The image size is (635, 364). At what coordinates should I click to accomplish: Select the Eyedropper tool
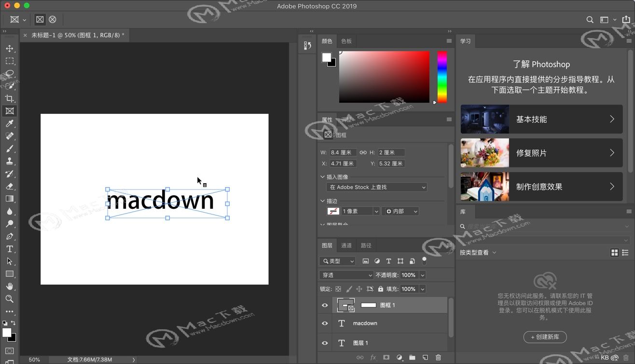click(x=10, y=124)
